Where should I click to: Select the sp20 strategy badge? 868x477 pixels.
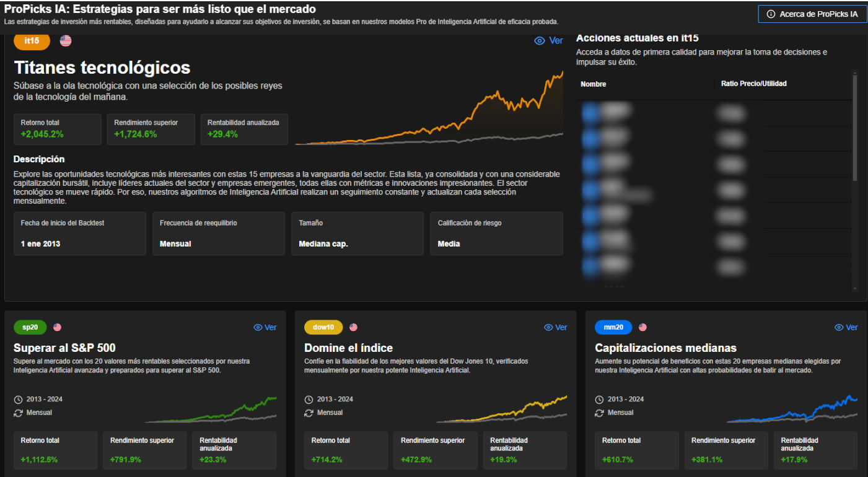(x=30, y=327)
